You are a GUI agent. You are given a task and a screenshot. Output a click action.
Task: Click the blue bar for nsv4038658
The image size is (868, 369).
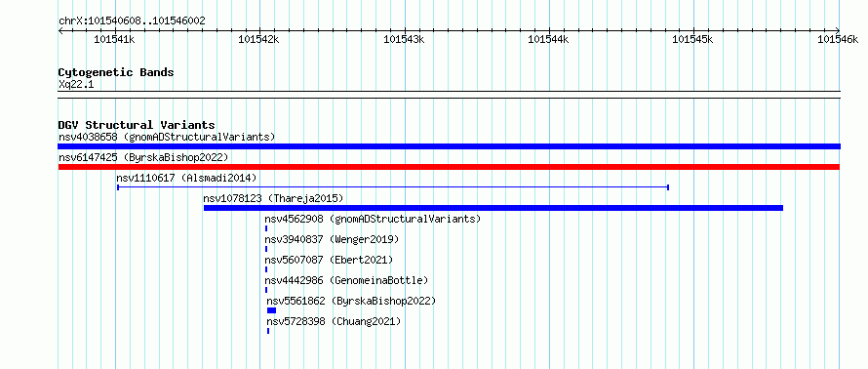click(x=449, y=146)
